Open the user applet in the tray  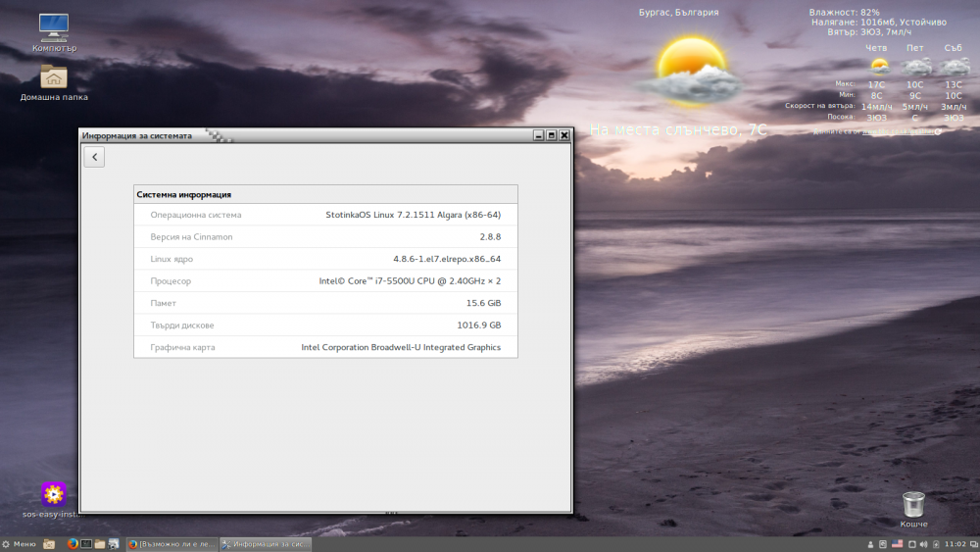870,544
